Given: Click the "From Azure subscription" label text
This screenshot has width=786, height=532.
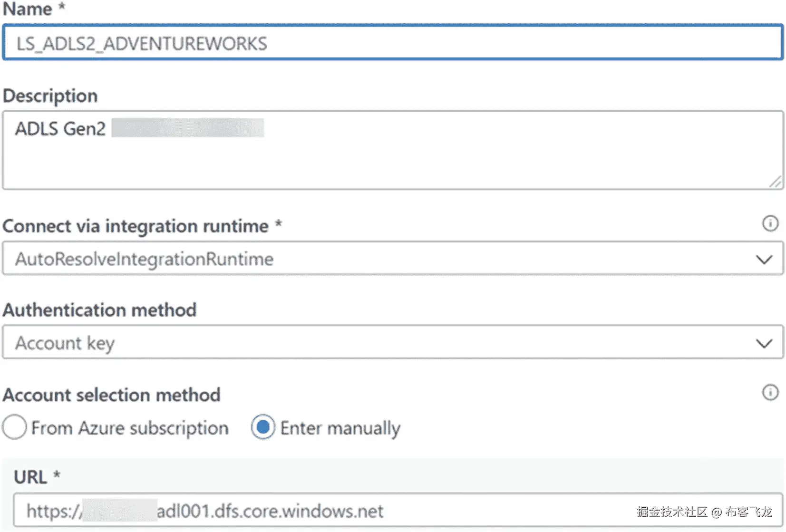Looking at the screenshot, I should pyautogui.click(x=130, y=428).
